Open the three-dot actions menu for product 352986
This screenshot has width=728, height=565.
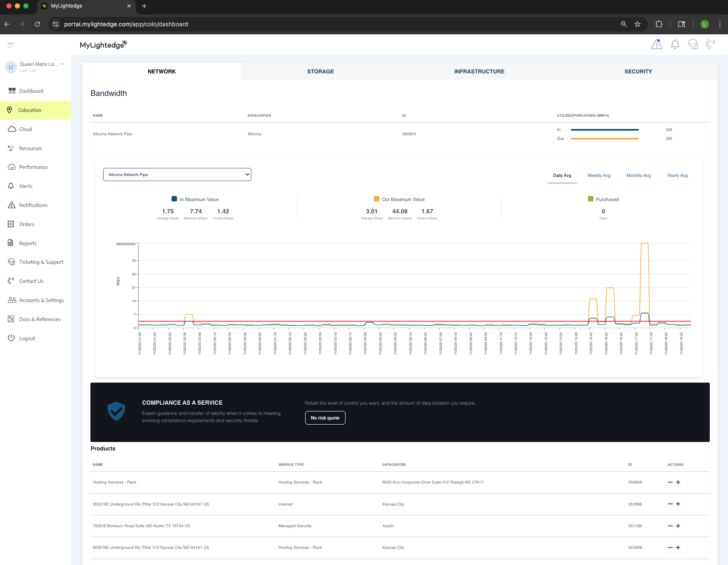coord(670,504)
